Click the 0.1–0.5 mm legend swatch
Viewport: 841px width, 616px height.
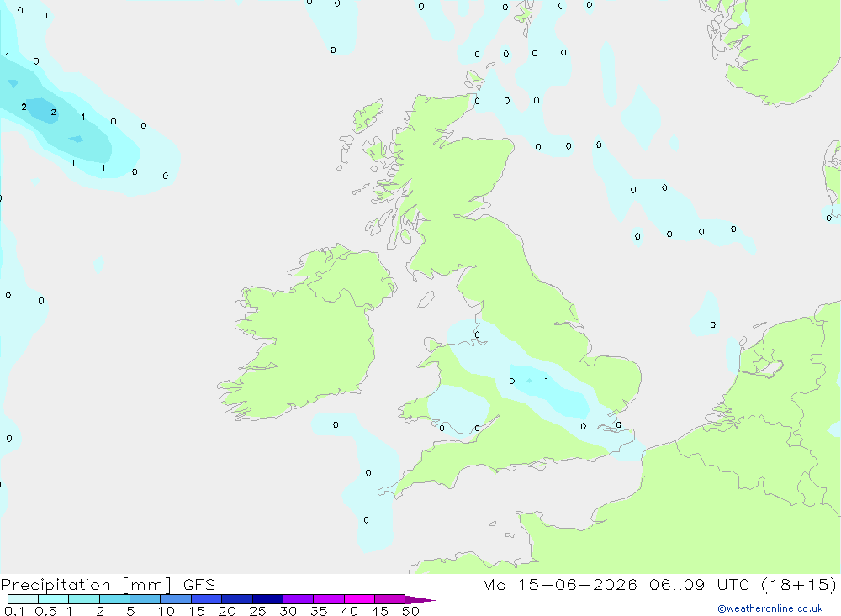23,599
